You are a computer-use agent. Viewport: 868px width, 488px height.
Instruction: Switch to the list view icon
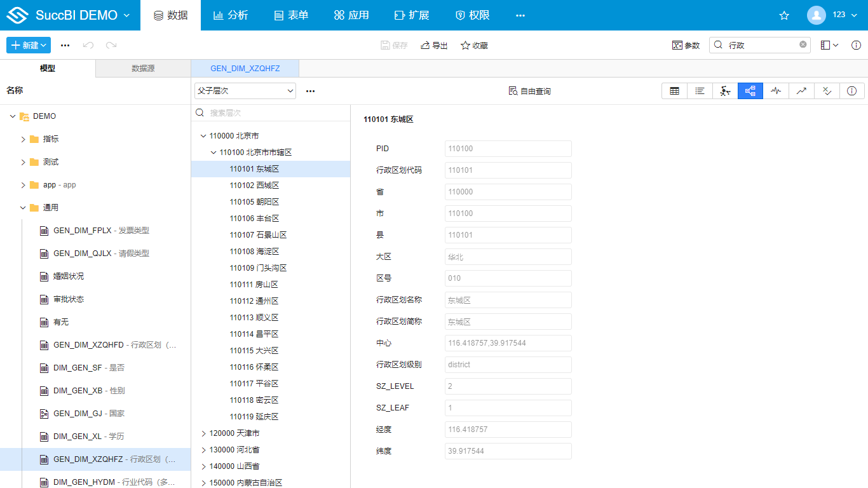[x=700, y=91]
